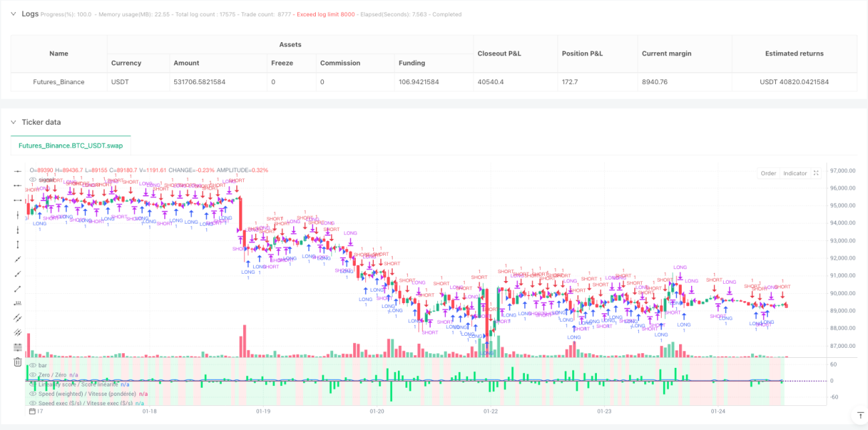Show the Order panel on chart
Viewport: 868px width, 430px height.
(769, 173)
